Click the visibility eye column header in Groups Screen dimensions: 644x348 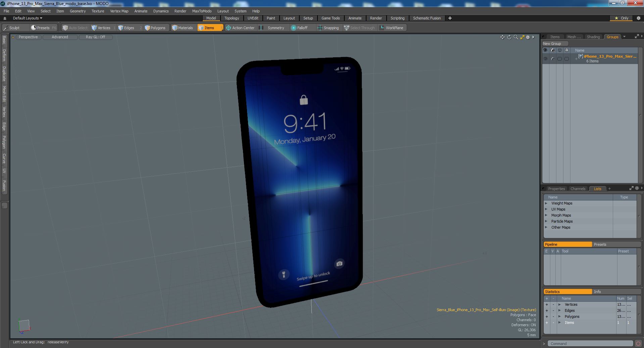coord(545,50)
